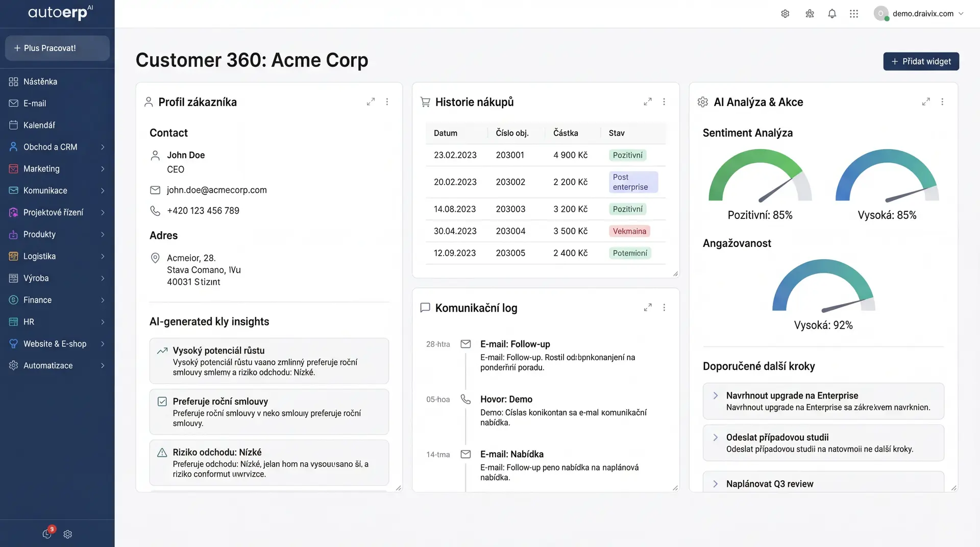Image resolution: width=980 pixels, height=547 pixels.
Task: Expand the HR chevron
Action: coord(103,322)
